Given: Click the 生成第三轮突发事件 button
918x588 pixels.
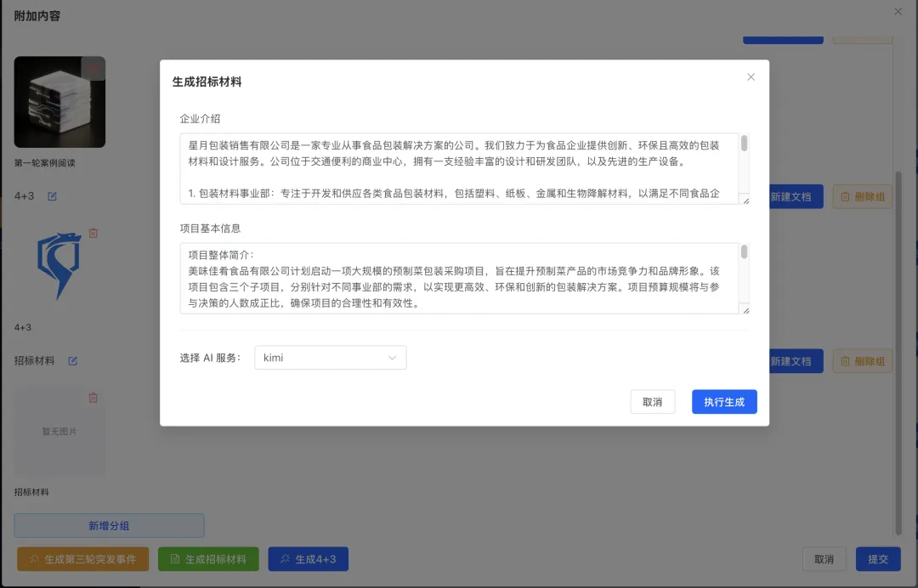Looking at the screenshot, I should [83, 559].
